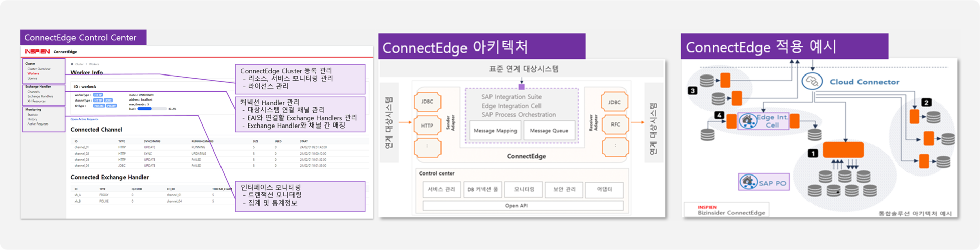Click the ConnectEdge 아키텍처 title banner
The image size is (980, 250).
tap(482, 46)
